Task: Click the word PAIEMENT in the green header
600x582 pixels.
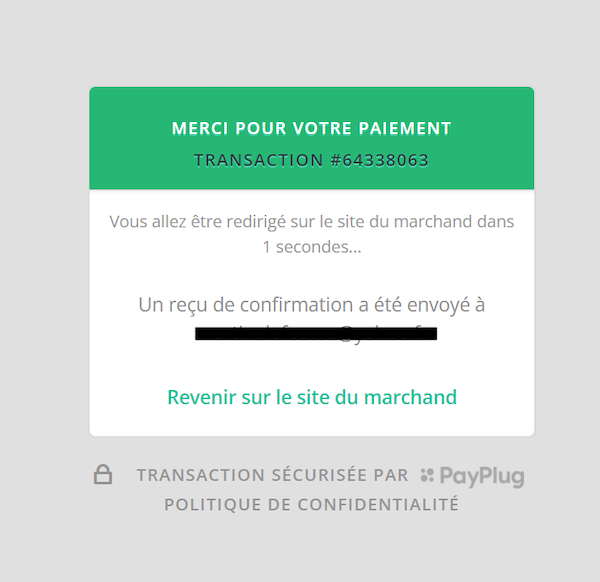Action: pos(405,128)
